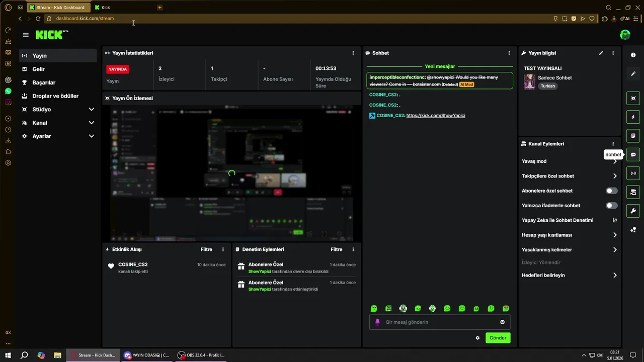Screen dimensions: 644x362
Task: Open Yayın bilgisi three-dot menu
Action: tap(613, 53)
